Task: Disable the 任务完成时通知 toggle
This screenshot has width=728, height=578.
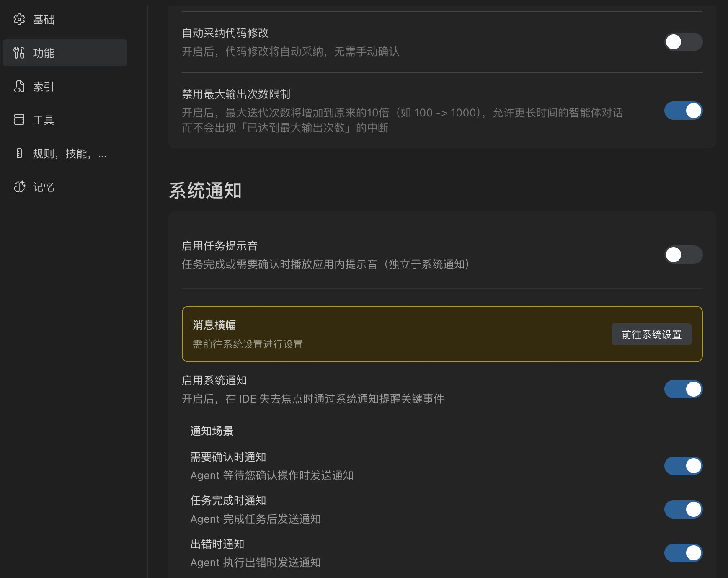Action: click(x=683, y=509)
